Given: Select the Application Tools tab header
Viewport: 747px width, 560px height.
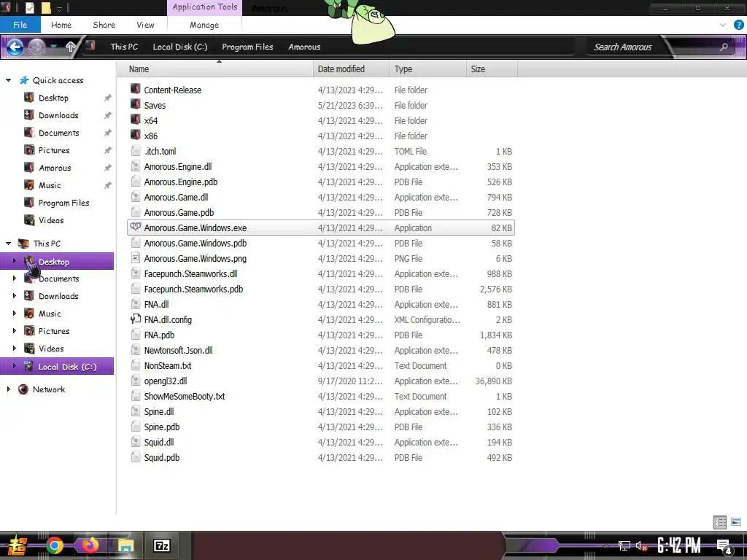Looking at the screenshot, I should click(x=205, y=7).
